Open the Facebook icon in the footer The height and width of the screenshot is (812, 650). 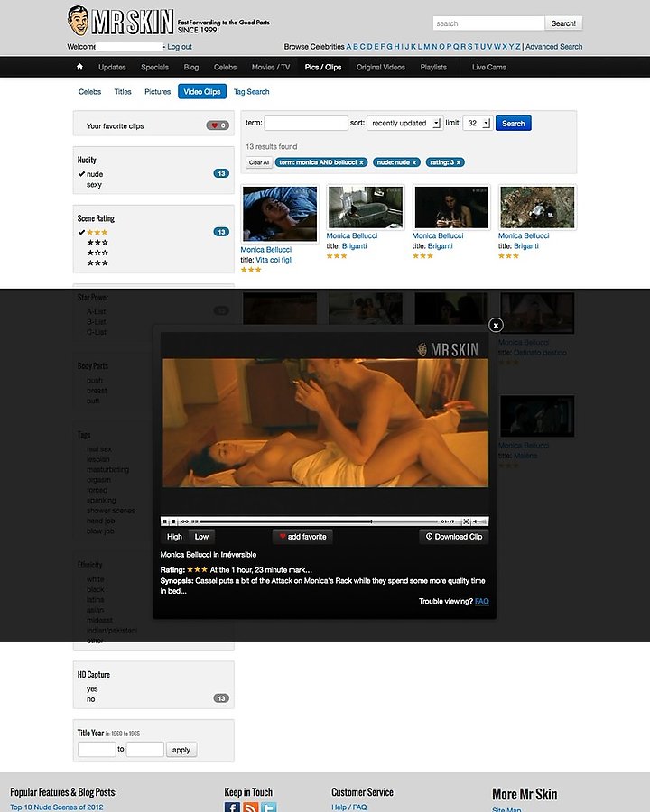pos(232,807)
